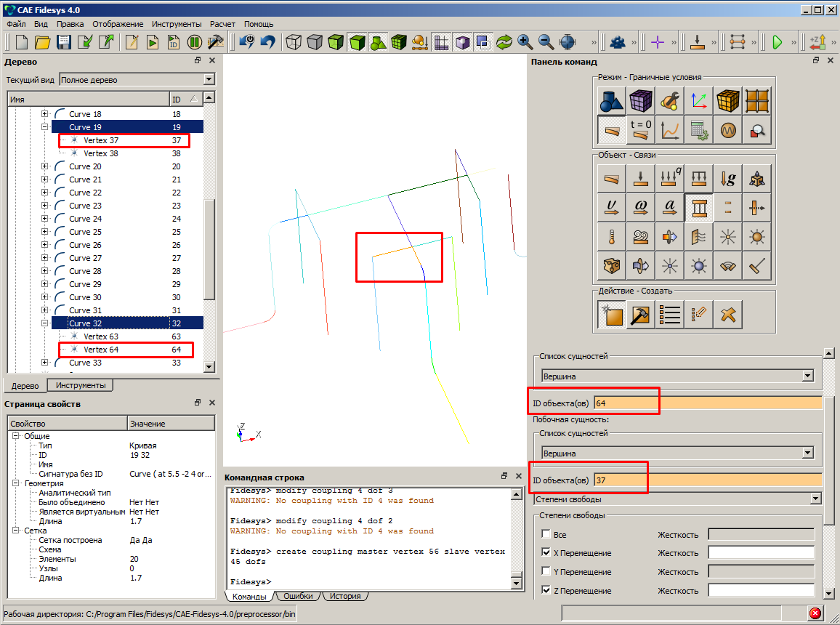Click the command panel vertical scrollbar thumb

829,461
